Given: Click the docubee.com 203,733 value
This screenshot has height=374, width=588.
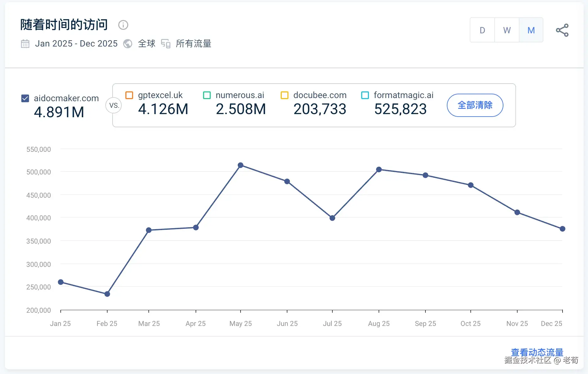Looking at the screenshot, I should click(x=320, y=109).
